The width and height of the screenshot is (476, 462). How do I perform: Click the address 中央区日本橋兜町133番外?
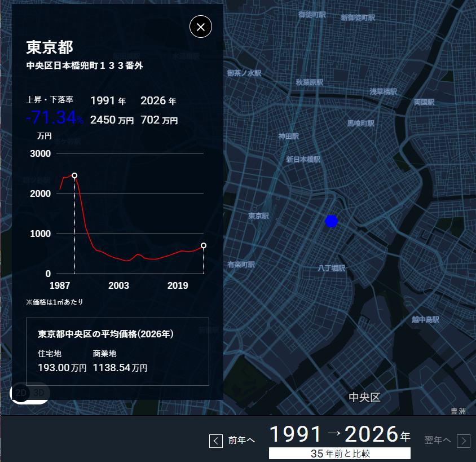(x=85, y=65)
